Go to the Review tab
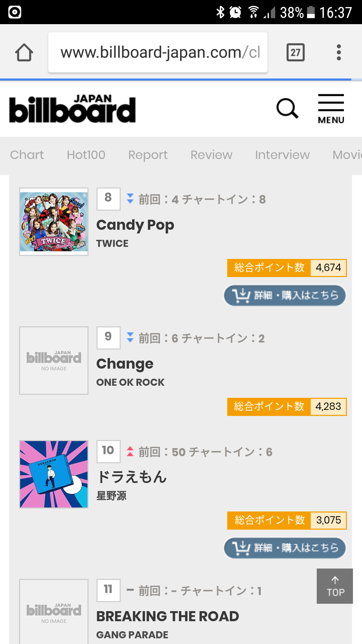Screen dimensions: 362x644 coord(211,155)
